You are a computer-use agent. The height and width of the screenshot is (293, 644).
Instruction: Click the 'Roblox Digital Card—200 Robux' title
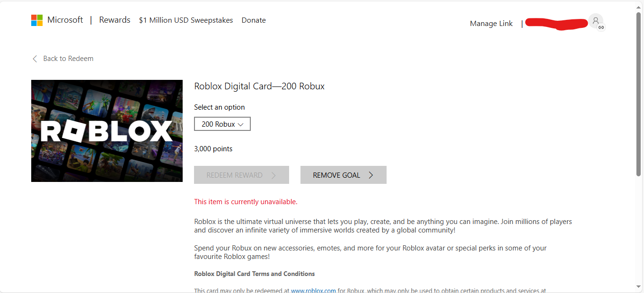point(259,86)
